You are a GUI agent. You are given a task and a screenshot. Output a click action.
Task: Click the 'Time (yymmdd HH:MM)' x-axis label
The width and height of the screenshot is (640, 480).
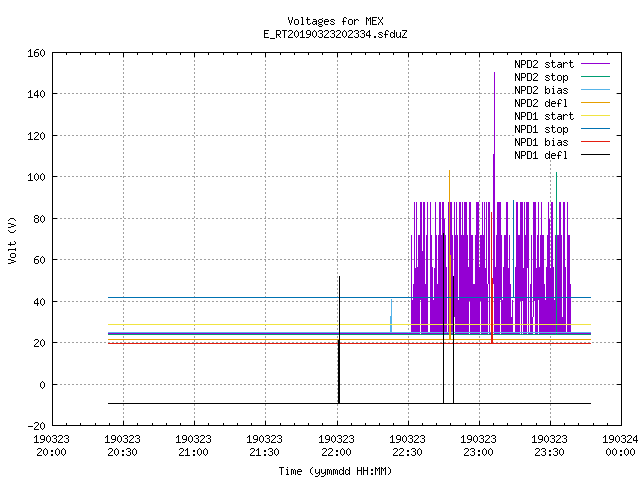335,471
